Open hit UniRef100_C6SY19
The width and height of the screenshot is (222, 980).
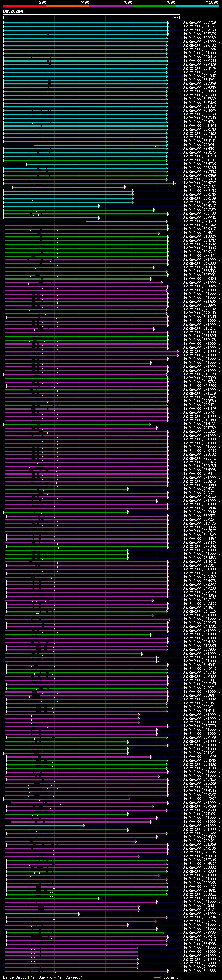(x=199, y=23)
